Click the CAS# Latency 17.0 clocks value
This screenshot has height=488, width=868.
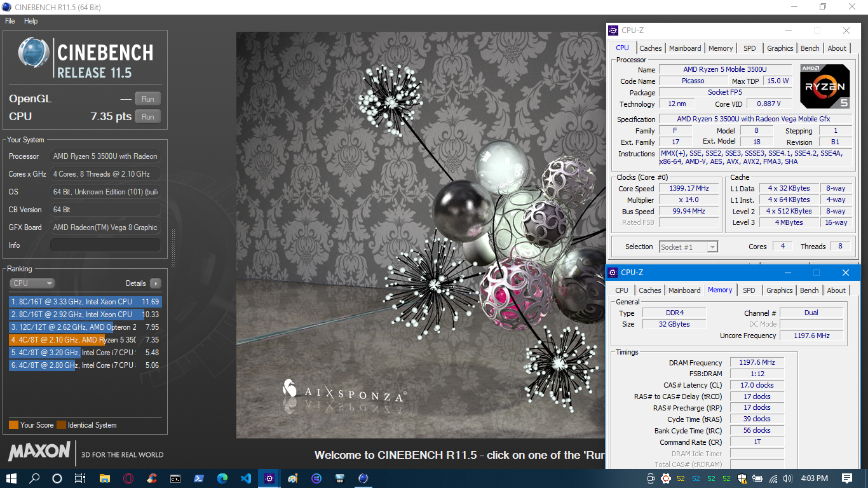[x=757, y=385]
